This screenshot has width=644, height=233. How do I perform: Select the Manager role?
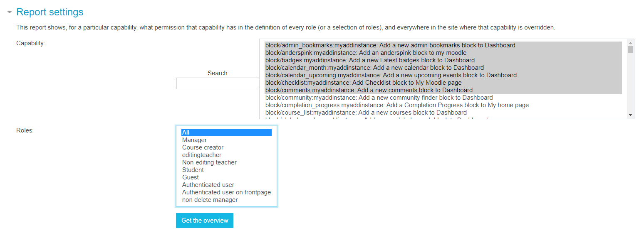tap(226, 140)
